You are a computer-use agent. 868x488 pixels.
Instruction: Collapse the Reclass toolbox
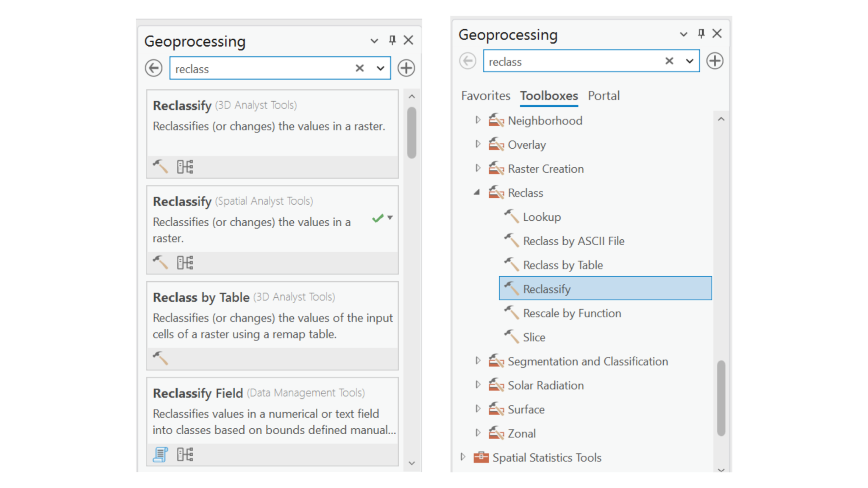[x=477, y=192]
